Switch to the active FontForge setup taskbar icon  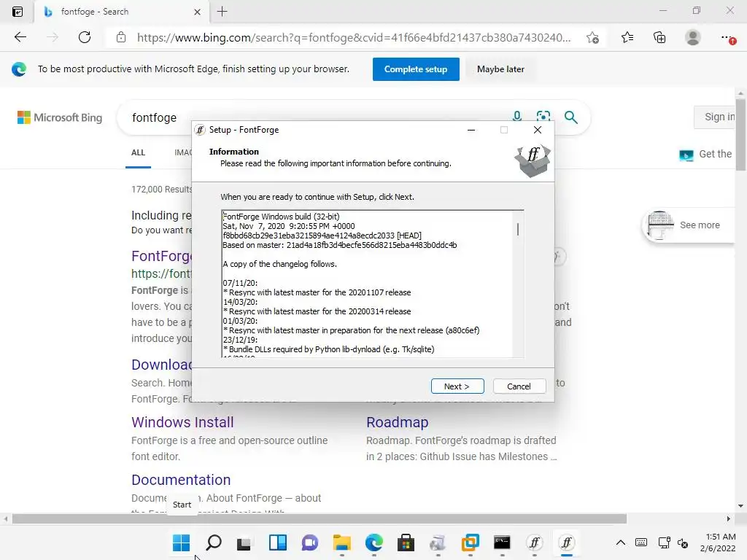[566, 542]
